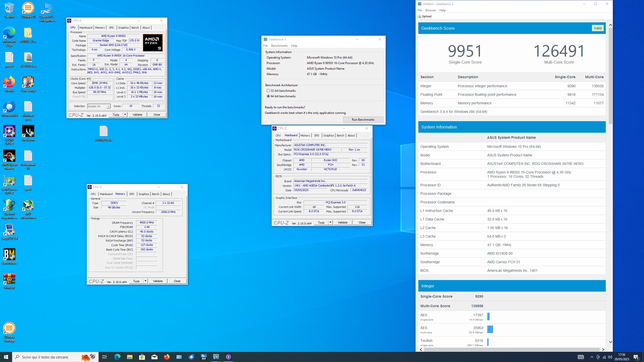This screenshot has height=362, width=644.
Task: Expand Socket #1 selection dropdown
Action: pos(108,106)
